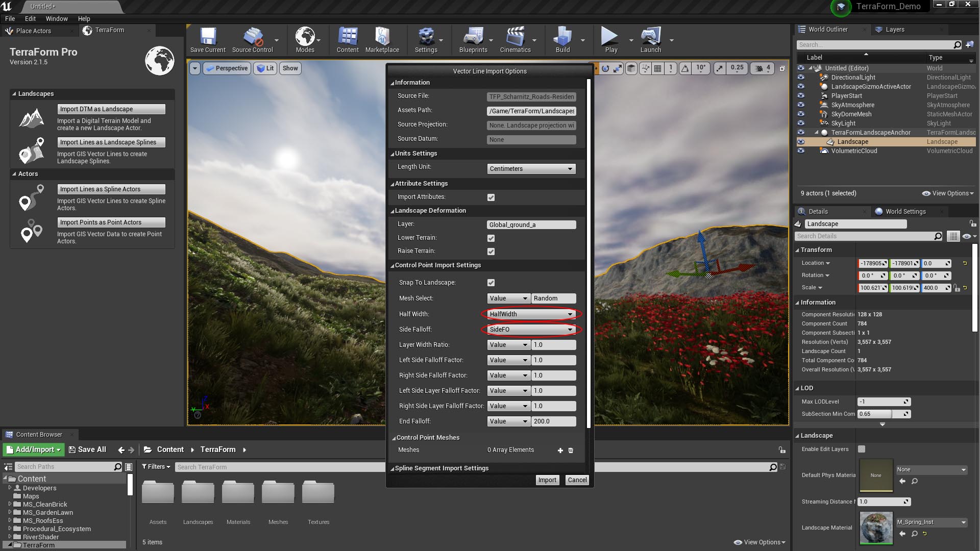Toggle grid snapping icon in viewport

click(x=658, y=68)
